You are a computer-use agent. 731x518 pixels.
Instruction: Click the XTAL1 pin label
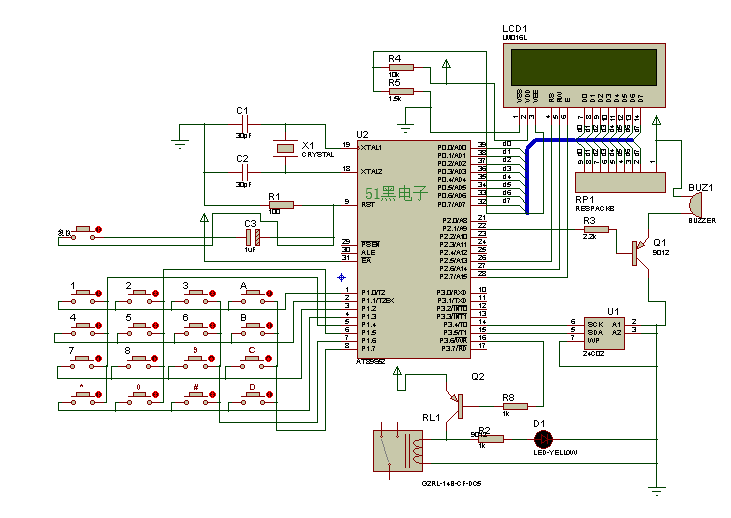(371, 147)
